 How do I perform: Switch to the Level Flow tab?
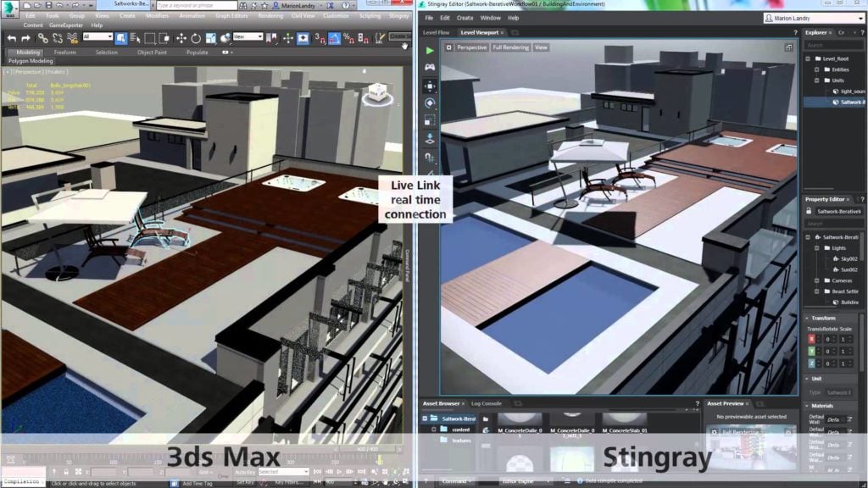(437, 33)
